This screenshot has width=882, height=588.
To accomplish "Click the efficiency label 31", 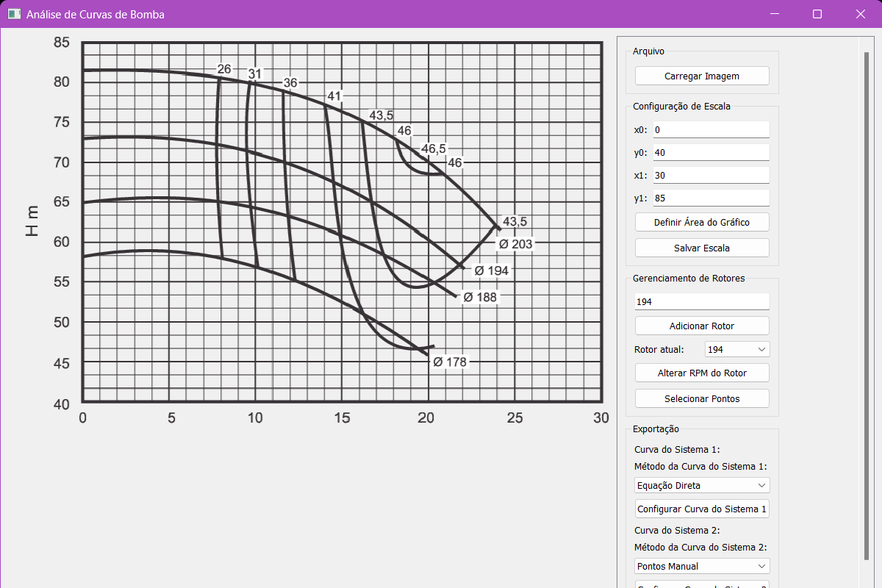I will point(255,73).
